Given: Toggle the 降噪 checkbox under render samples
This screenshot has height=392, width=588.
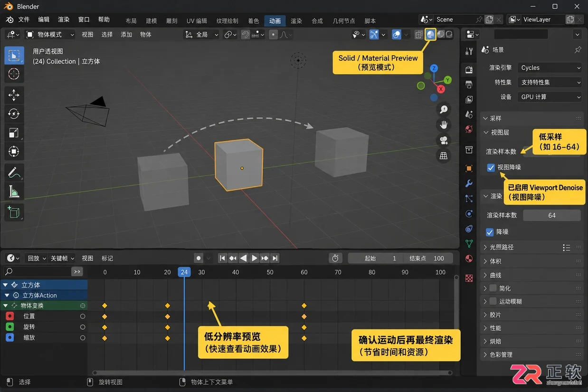Looking at the screenshot, I should [x=490, y=232].
